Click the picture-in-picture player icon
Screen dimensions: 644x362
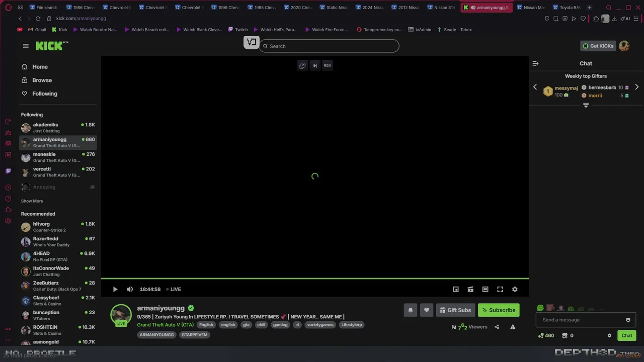click(x=456, y=289)
